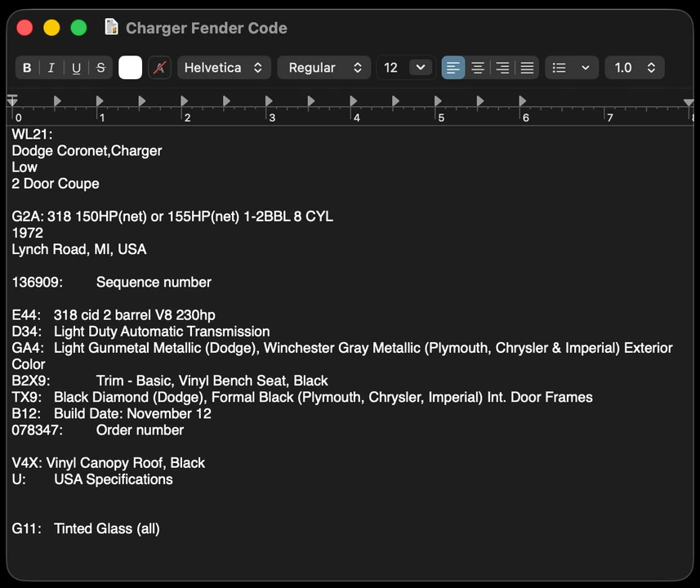700x588 pixels.
Task: Justify the text
Action: [x=527, y=68]
